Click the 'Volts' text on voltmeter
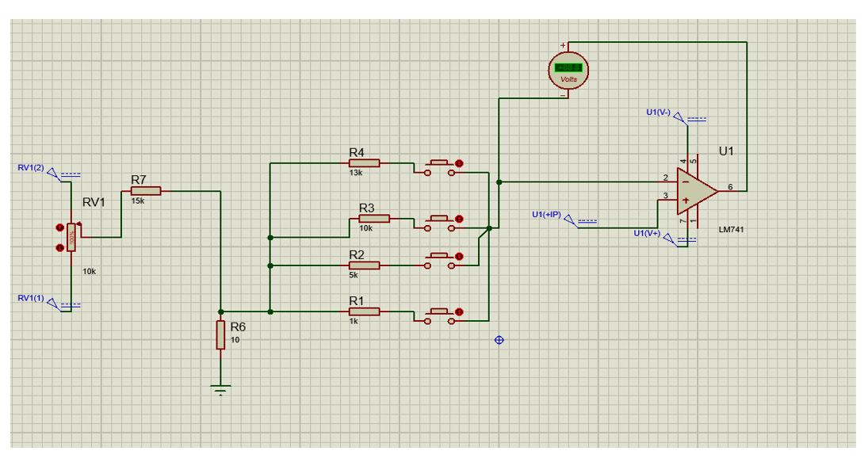 (568, 79)
